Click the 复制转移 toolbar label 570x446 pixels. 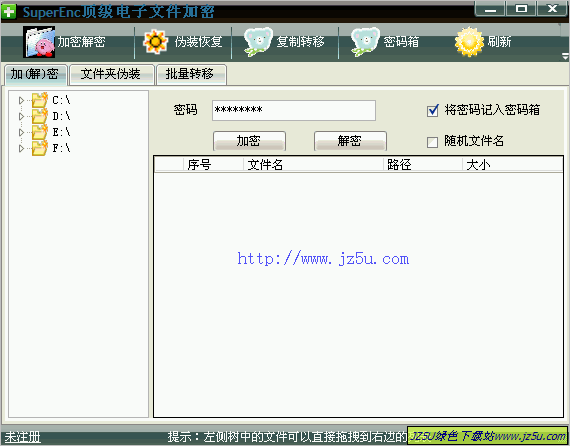click(x=301, y=42)
